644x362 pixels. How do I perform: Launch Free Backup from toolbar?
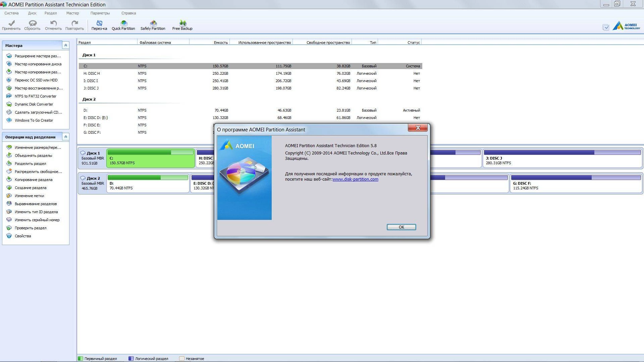[x=182, y=25]
